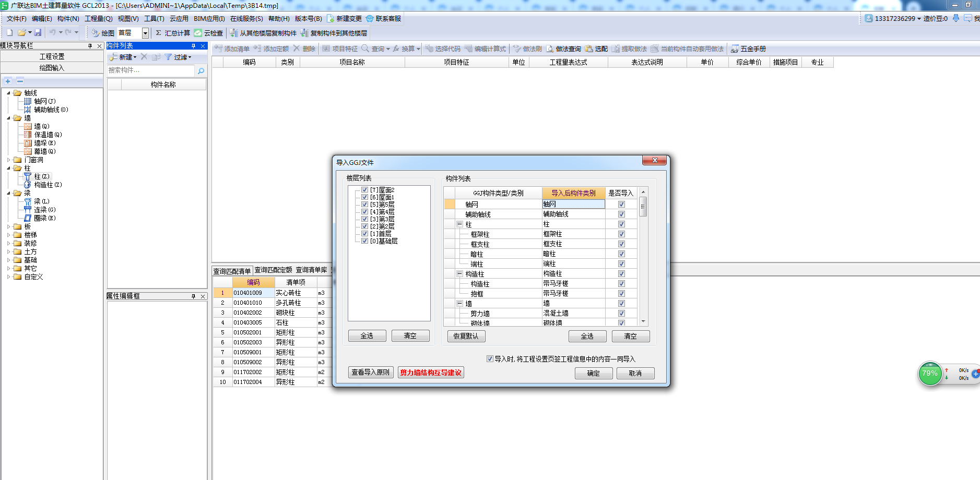Run 汇总计算 summary calculation
Screen dimensions: 980x480
[173, 33]
